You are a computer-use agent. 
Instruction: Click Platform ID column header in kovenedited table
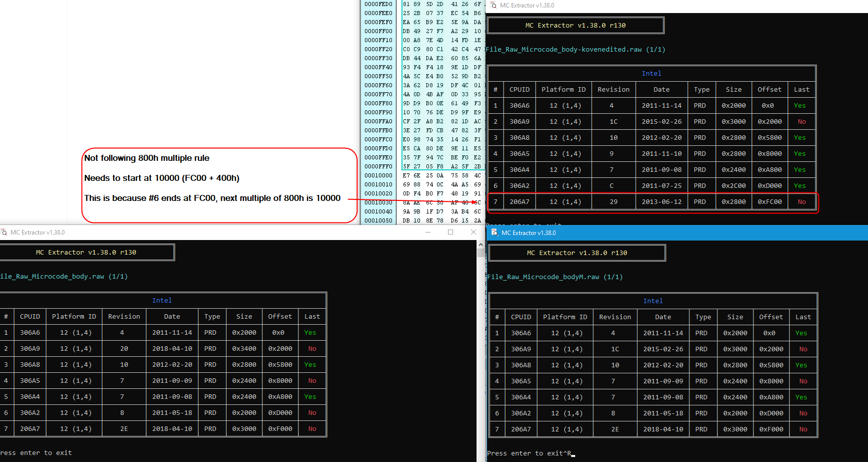pyautogui.click(x=564, y=89)
